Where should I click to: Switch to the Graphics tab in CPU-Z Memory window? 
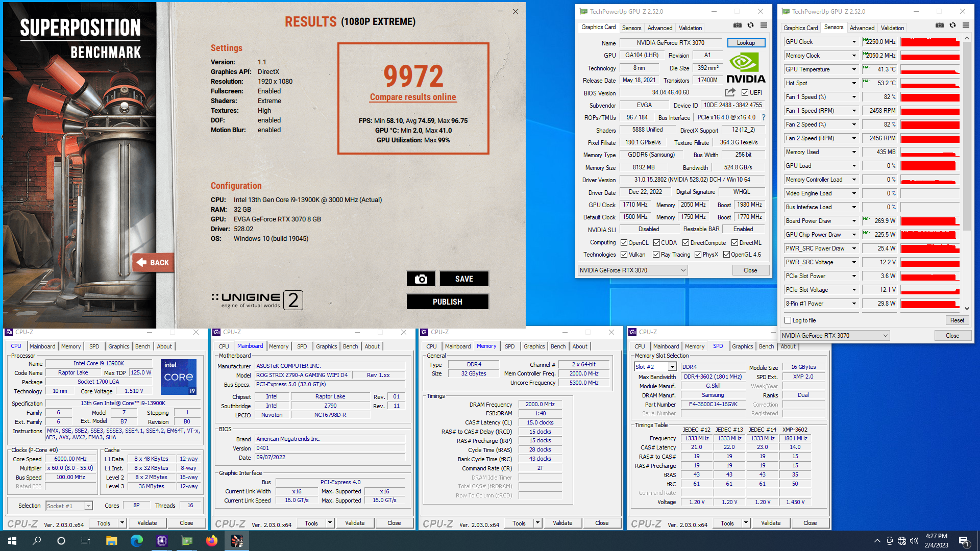534,346
